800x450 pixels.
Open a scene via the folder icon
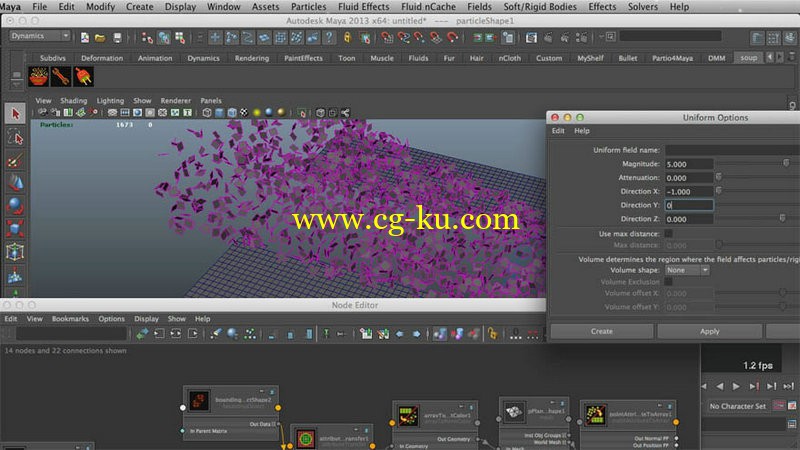100,37
